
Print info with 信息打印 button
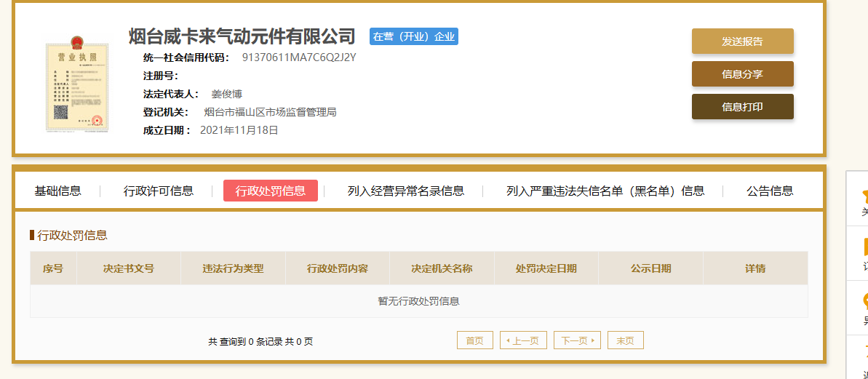click(742, 107)
